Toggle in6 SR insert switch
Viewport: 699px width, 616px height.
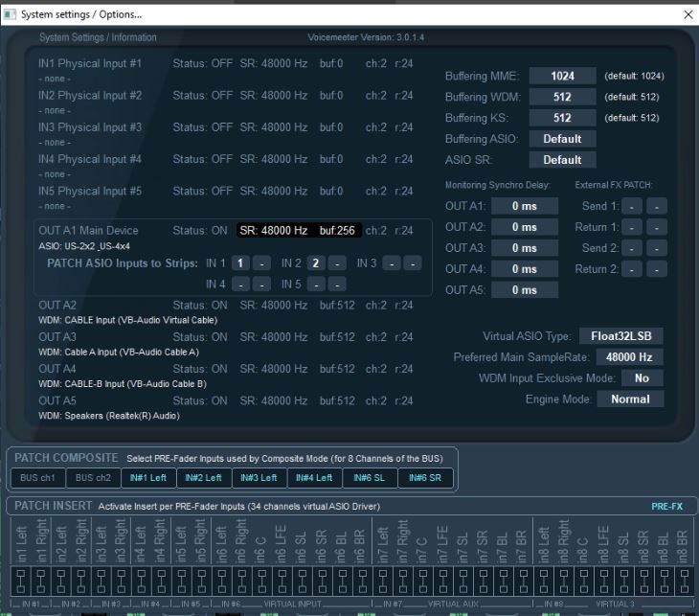coord(323,581)
